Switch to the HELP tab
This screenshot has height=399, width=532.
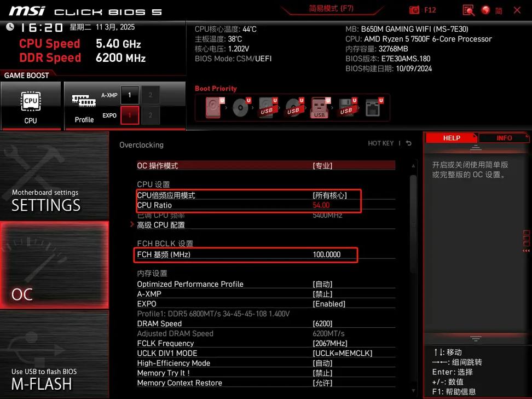[451, 137]
